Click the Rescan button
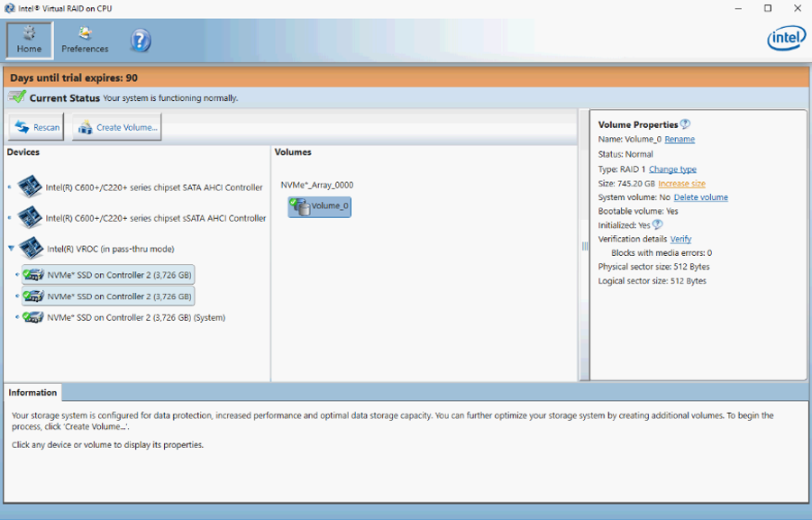 [36, 127]
